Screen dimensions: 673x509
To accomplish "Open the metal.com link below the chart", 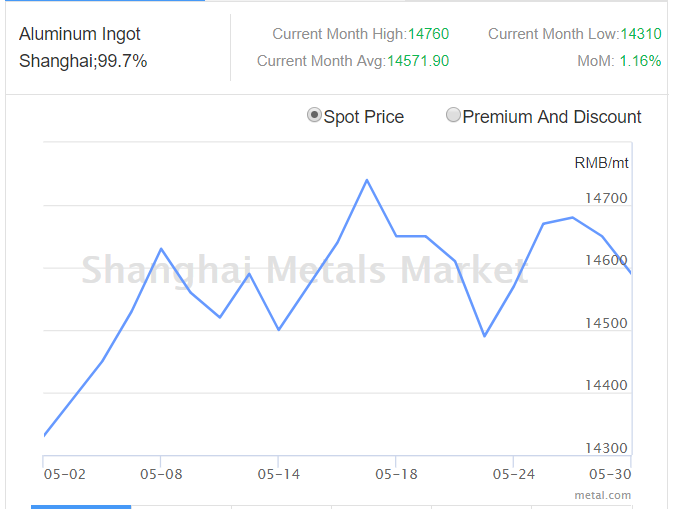I will coord(603,495).
